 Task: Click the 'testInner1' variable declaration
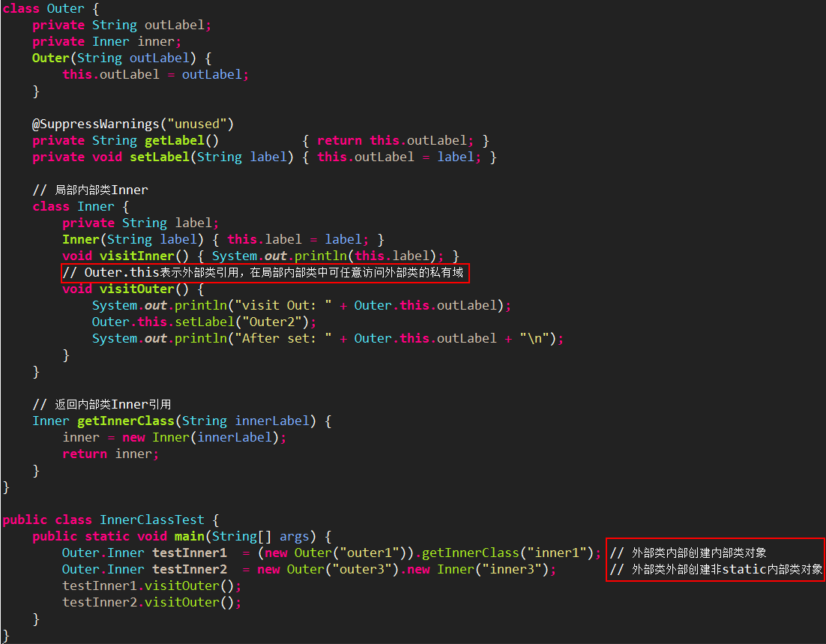click(x=190, y=553)
